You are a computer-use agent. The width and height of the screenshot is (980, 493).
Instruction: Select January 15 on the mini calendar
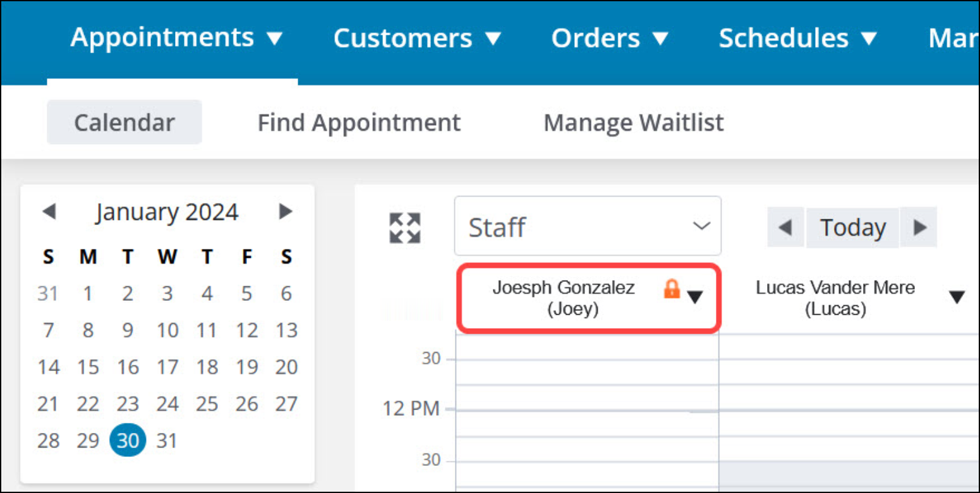tap(88, 367)
